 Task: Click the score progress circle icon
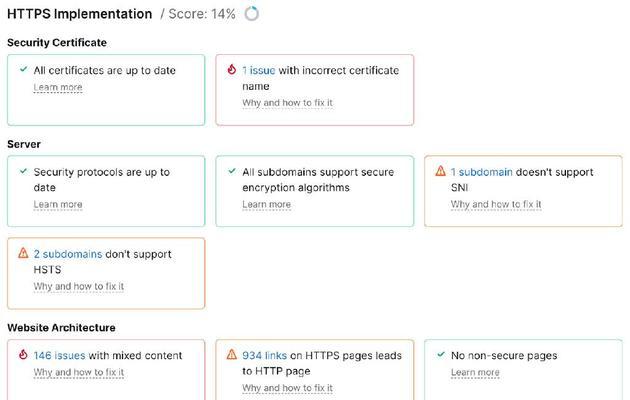click(x=252, y=14)
